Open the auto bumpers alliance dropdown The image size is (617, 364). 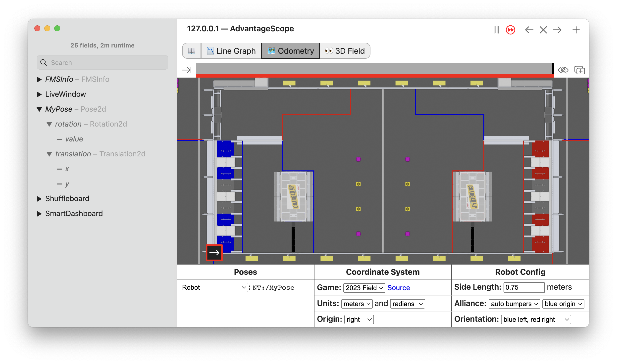click(514, 304)
